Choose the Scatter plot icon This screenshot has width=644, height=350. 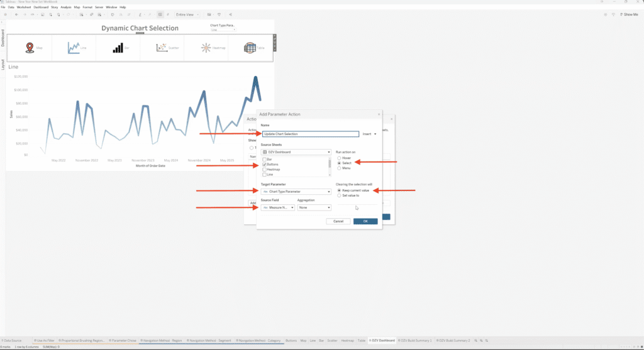pyautogui.click(x=161, y=48)
